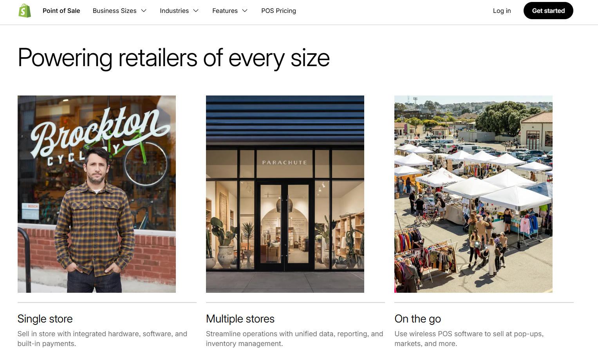The height and width of the screenshot is (364, 598).
Task: Click the Log in link
Action: [502, 11]
